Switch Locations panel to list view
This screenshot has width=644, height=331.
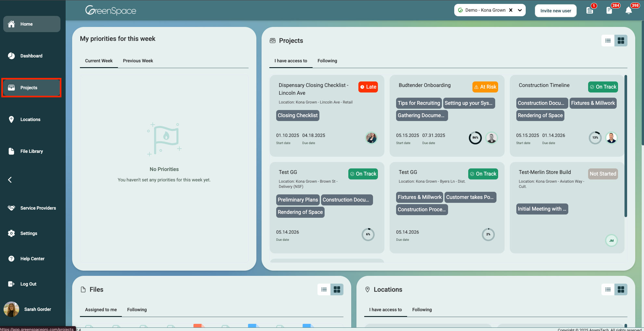pyautogui.click(x=608, y=289)
